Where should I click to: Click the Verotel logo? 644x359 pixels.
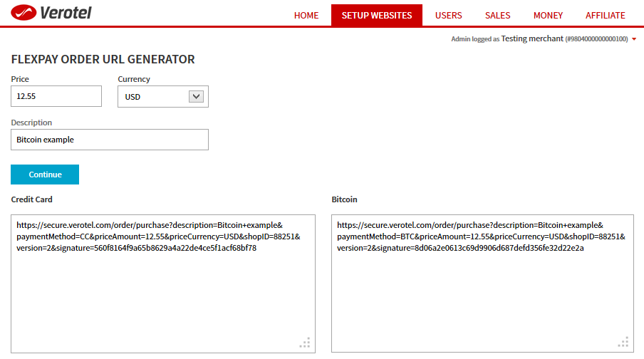click(x=51, y=13)
